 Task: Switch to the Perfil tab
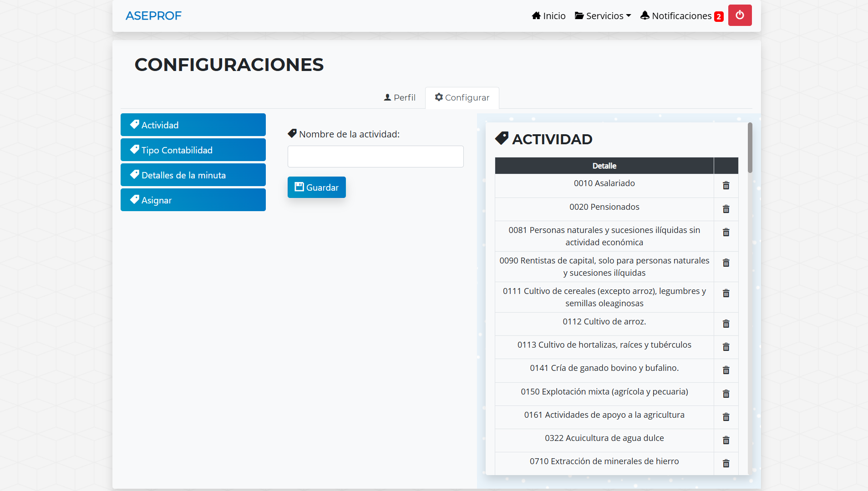400,97
